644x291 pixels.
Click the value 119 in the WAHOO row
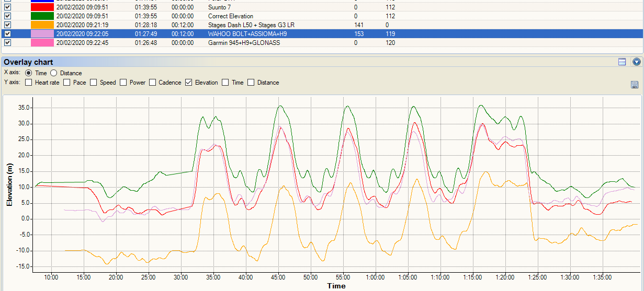[390, 33]
